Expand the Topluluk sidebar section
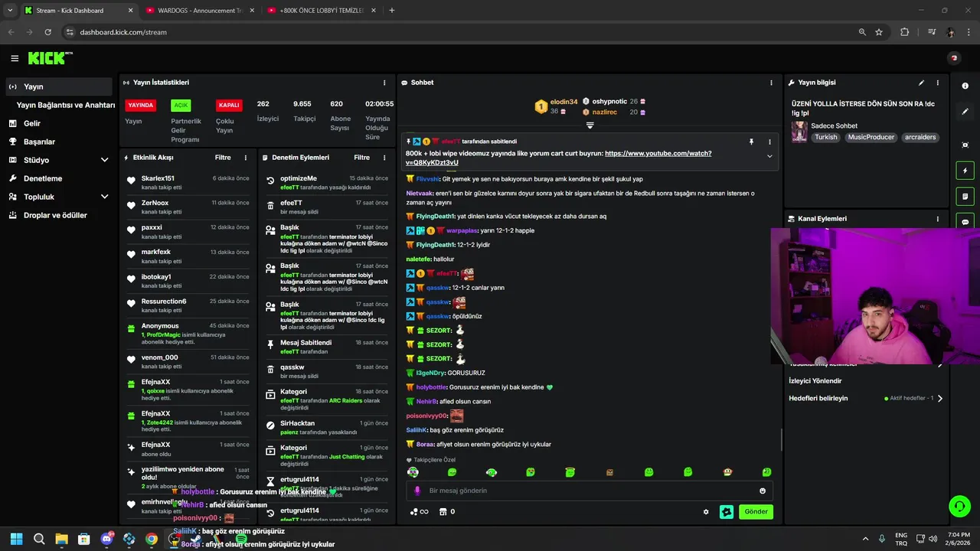980x551 pixels. point(104,197)
